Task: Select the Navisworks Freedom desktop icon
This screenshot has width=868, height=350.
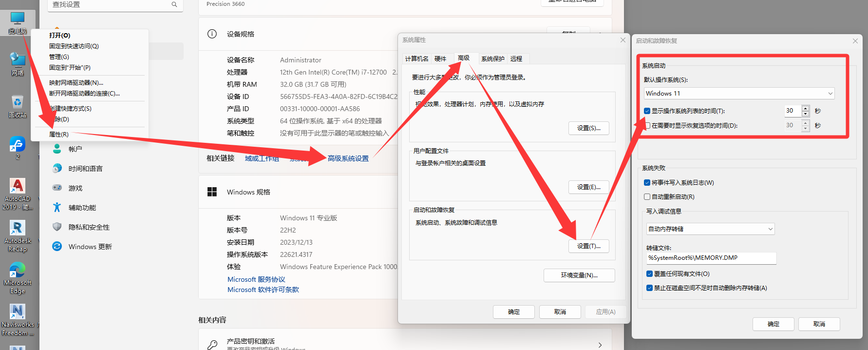Action: (18, 320)
